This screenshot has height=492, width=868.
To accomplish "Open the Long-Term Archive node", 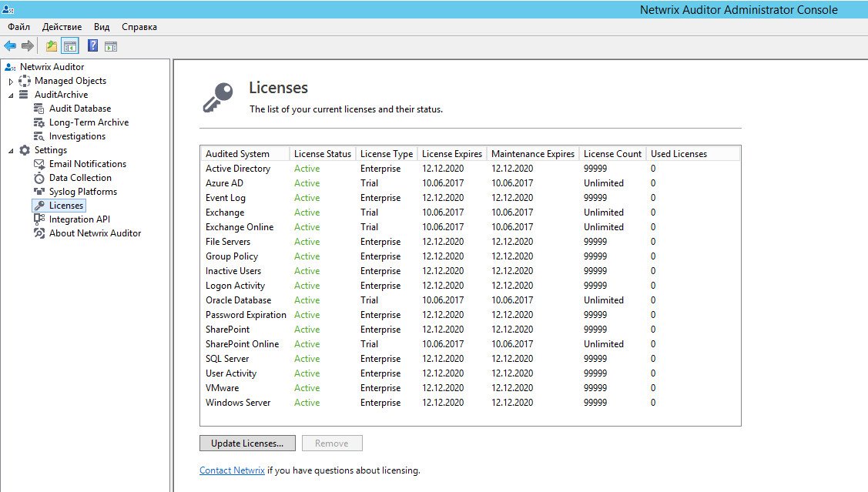I will (x=89, y=122).
